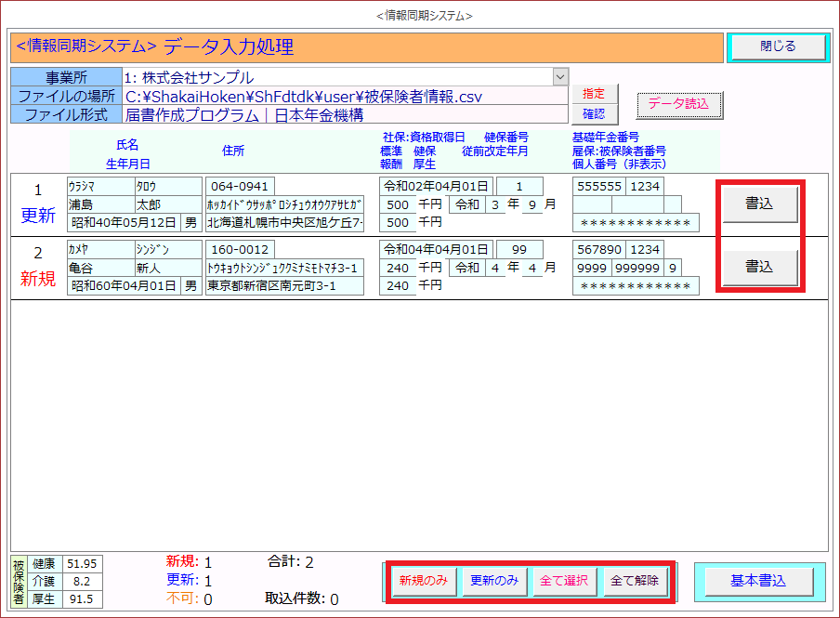Click the masked 個人番号 field in record 1
This screenshot has height=618, width=840.
[x=636, y=223]
